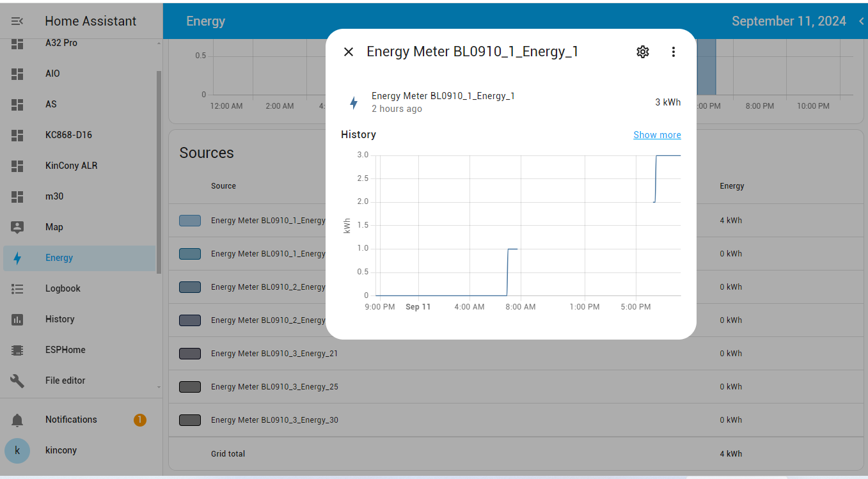
Task: Open the File editor wrench item
Action: (x=65, y=381)
